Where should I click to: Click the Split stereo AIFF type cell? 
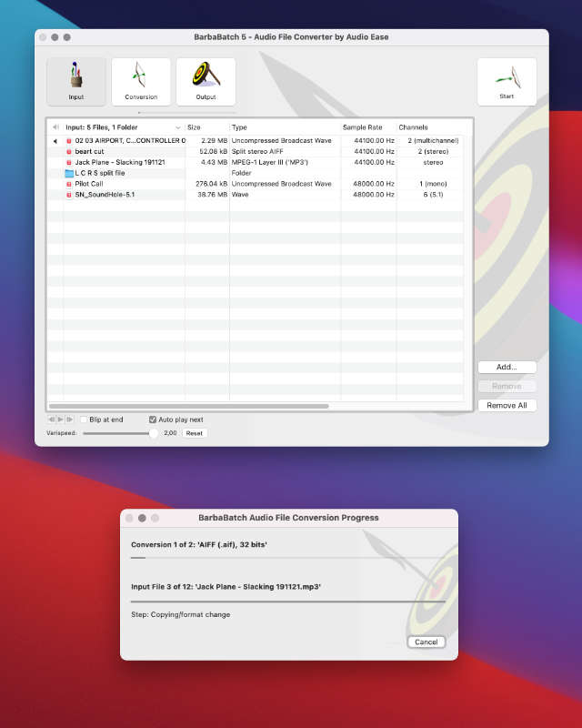(x=257, y=151)
